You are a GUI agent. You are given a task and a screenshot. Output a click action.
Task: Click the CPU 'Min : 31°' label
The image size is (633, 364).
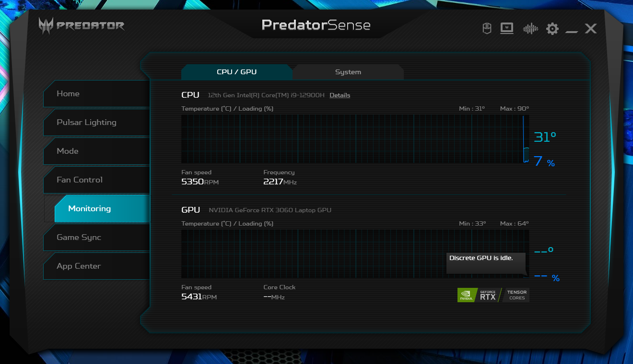coord(472,109)
